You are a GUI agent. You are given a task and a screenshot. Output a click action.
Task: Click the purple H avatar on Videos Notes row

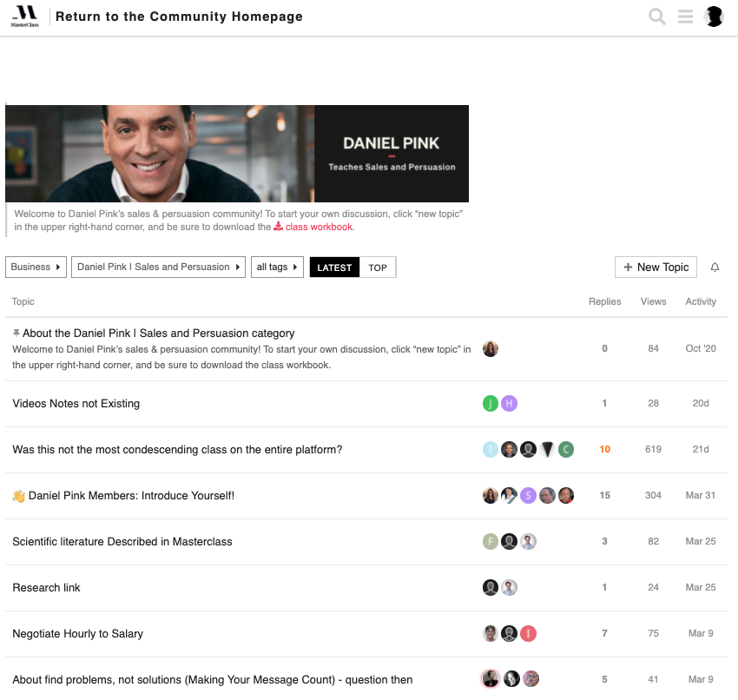[x=509, y=404]
